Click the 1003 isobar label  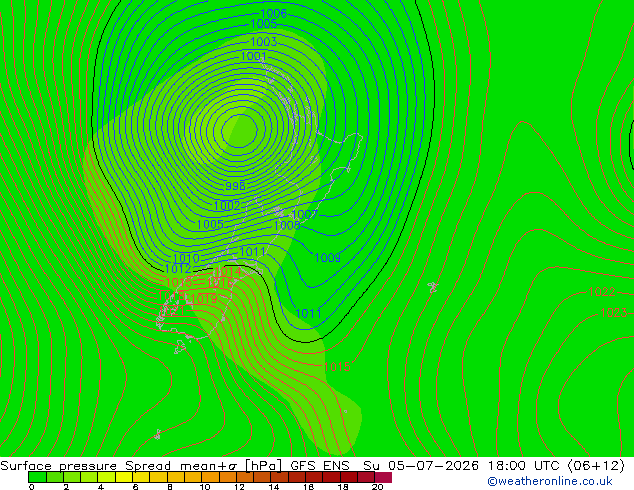[x=264, y=42]
